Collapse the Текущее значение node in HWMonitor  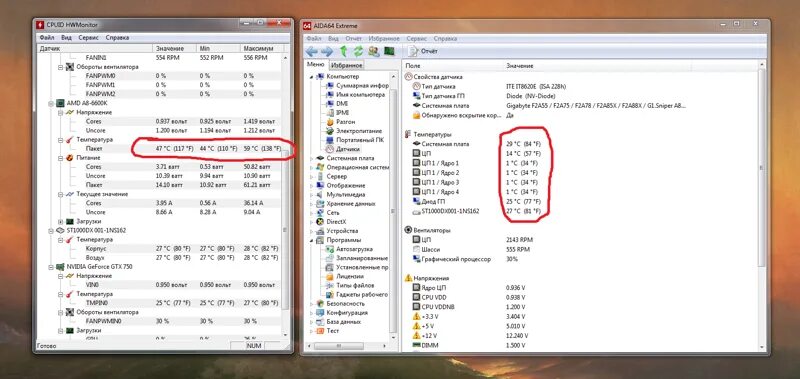click(x=60, y=194)
